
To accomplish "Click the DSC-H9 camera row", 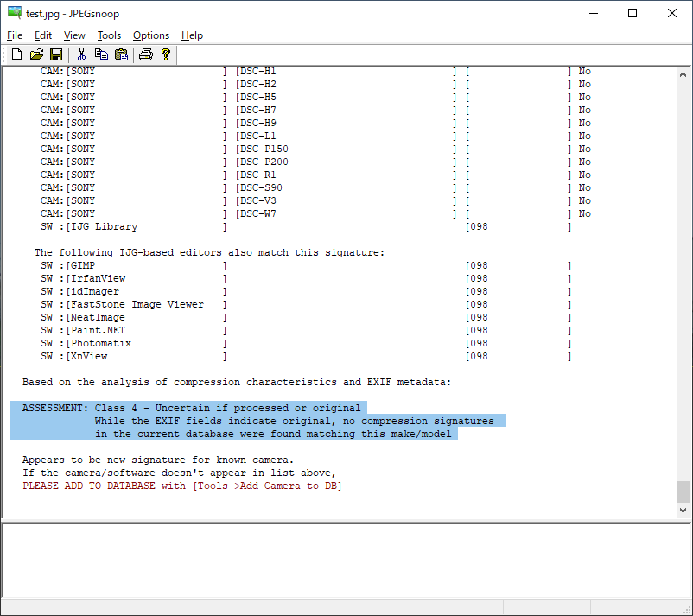I will (315, 123).
